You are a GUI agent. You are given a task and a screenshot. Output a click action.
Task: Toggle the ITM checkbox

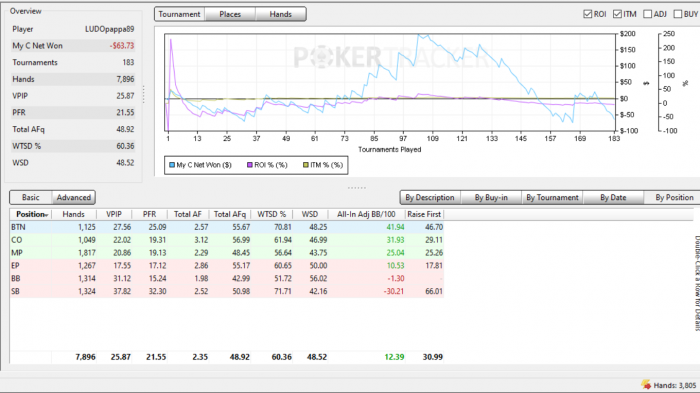tap(617, 14)
